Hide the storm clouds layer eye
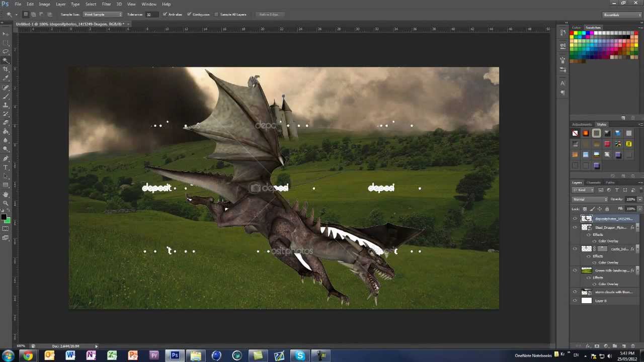This screenshot has width=644, height=362. pos(575,292)
